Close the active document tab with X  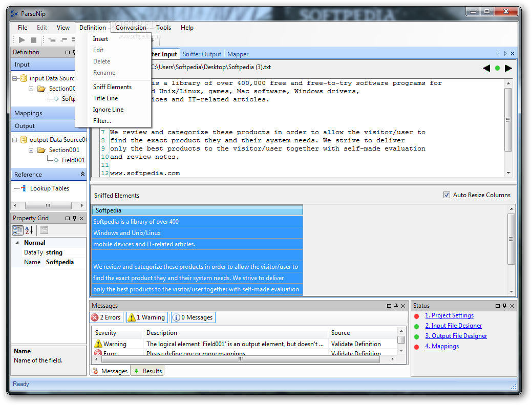click(x=513, y=54)
